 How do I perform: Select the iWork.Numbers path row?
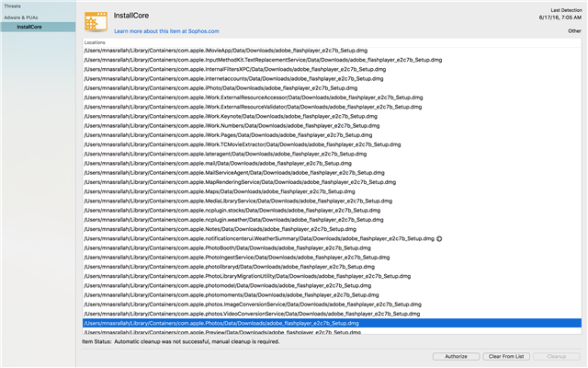[x=332, y=126]
